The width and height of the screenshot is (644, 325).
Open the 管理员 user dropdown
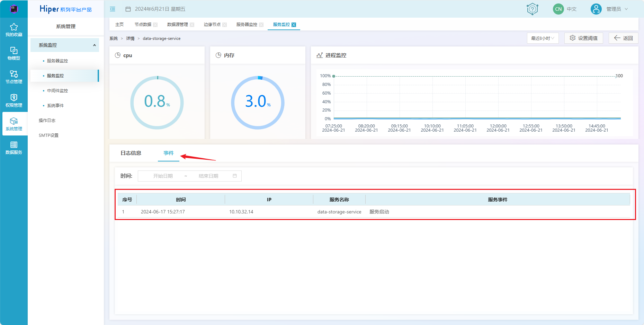click(617, 9)
